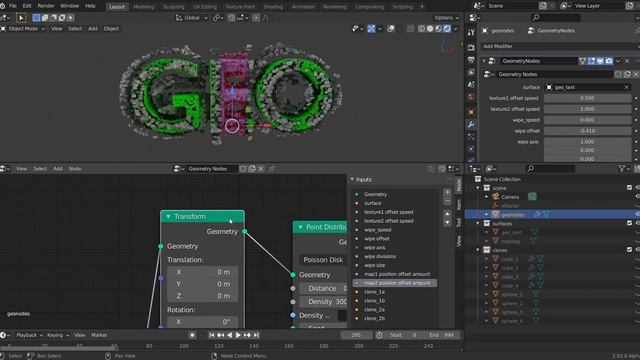
Task: Play the animation in reverse
Action: (229, 335)
